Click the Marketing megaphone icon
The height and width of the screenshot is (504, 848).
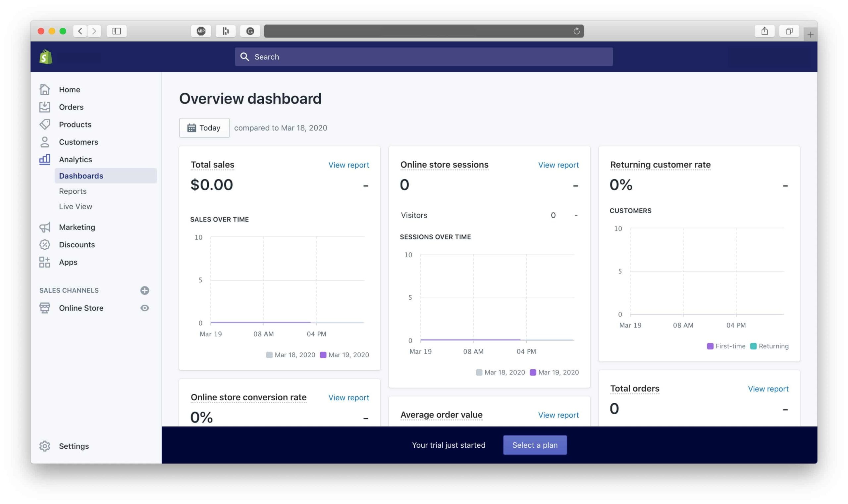[x=44, y=227]
